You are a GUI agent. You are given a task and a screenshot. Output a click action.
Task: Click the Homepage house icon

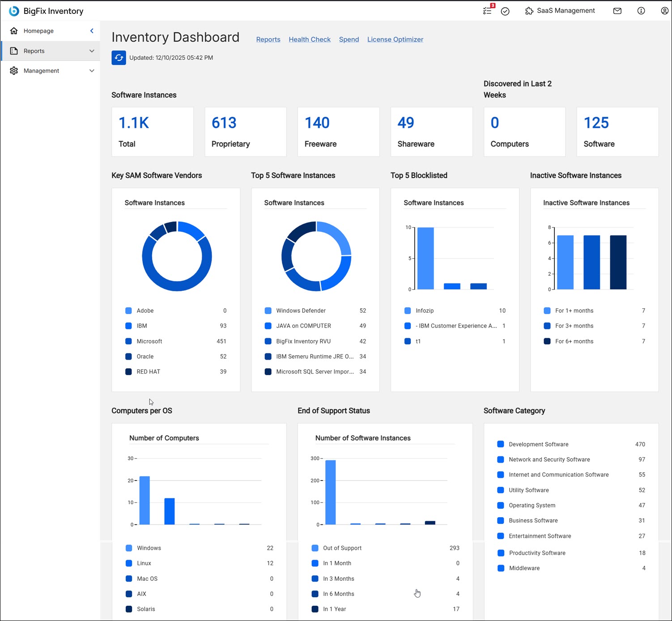[x=14, y=31]
